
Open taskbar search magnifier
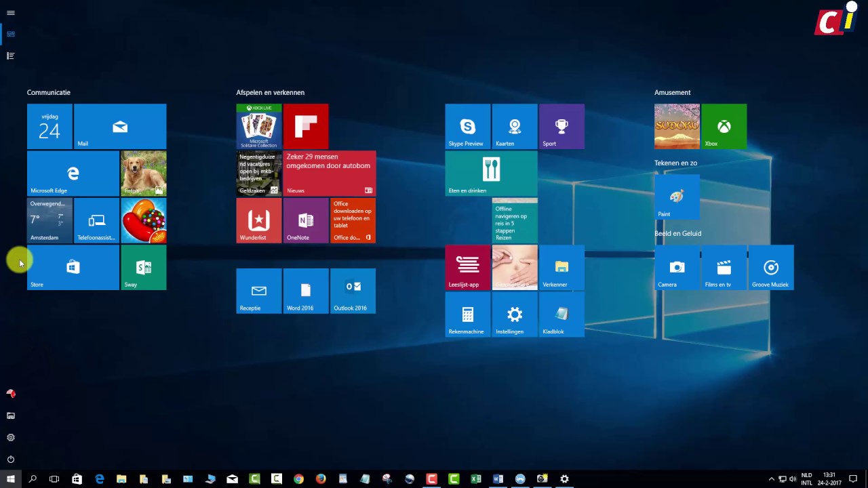click(33, 479)
